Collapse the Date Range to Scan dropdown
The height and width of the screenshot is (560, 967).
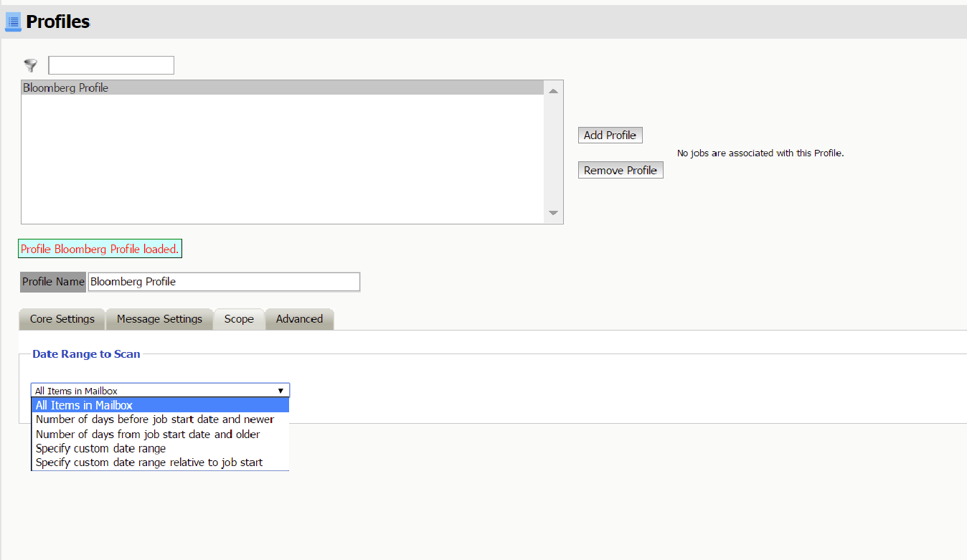[160, 391]
